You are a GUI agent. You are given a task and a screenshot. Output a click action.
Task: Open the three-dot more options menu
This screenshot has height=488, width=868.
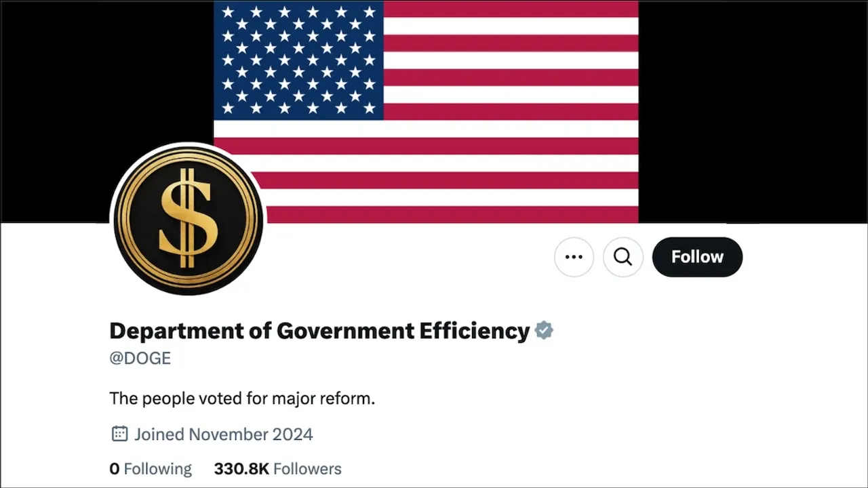point(574,257)
